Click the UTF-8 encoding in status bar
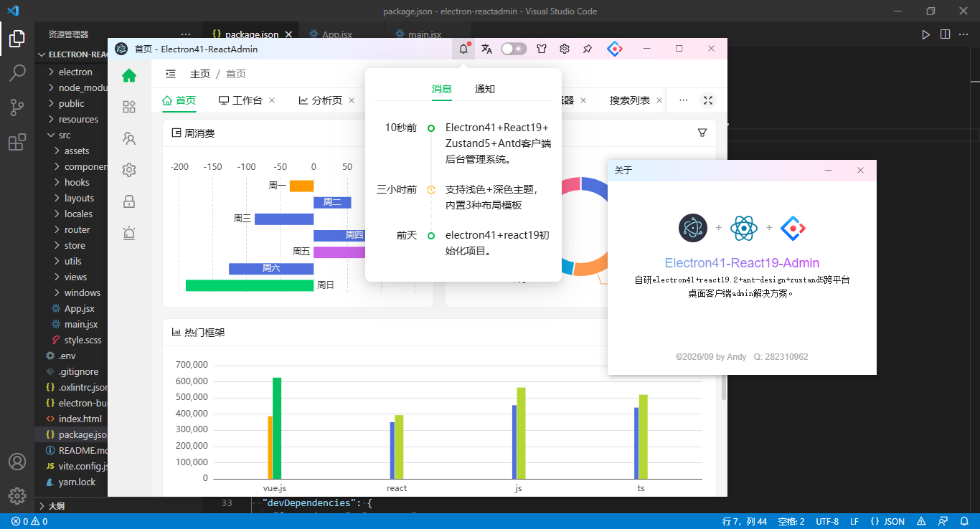Screen dimensions: 980x529 826,521
